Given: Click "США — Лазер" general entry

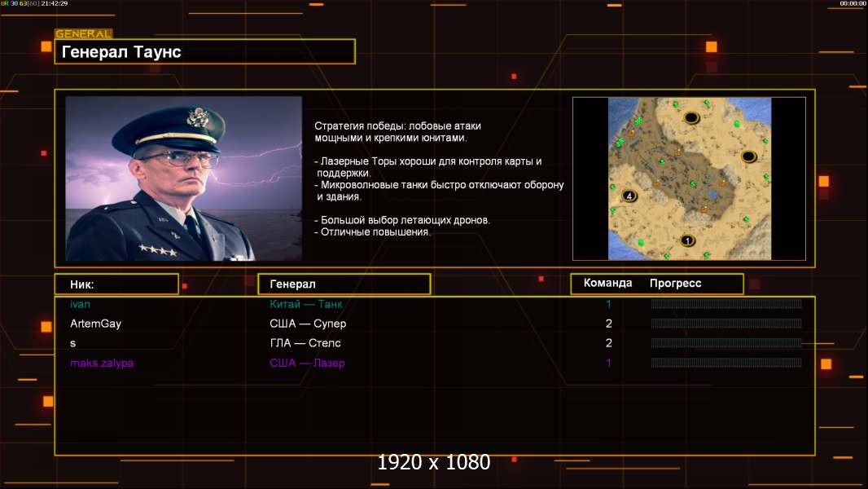Looking at the screenshot, I should pyautogui.click(x=307, y=363).
